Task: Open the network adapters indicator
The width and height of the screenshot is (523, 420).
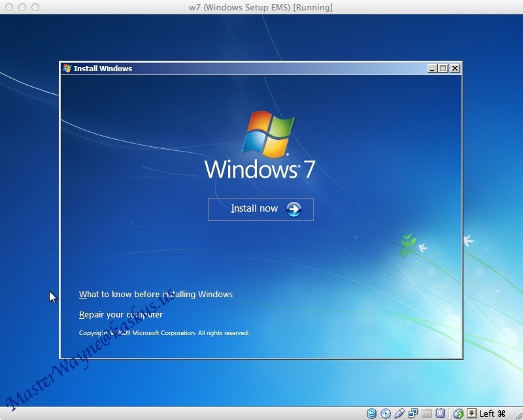Action: point(413,413)
